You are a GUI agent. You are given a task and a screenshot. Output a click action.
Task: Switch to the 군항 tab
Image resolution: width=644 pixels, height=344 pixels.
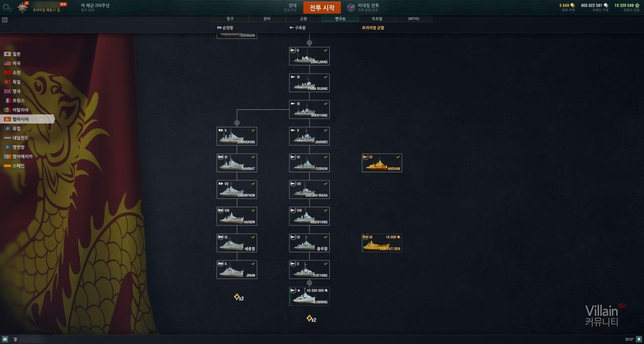304,19
